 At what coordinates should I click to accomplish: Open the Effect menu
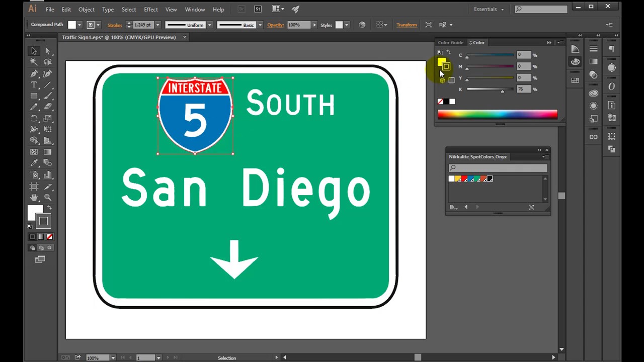pos(150,9)
